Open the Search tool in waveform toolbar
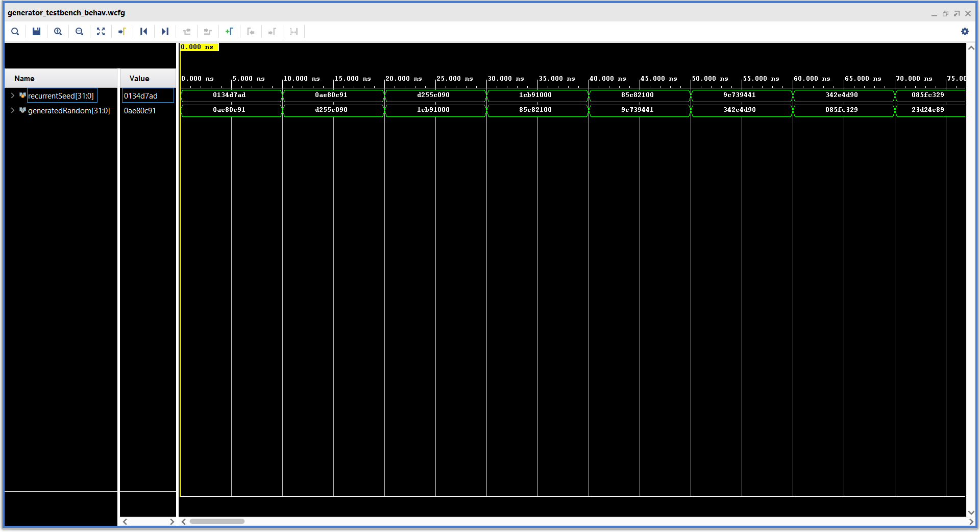Viewport: 980px width, 532px height. pos(15,32)
